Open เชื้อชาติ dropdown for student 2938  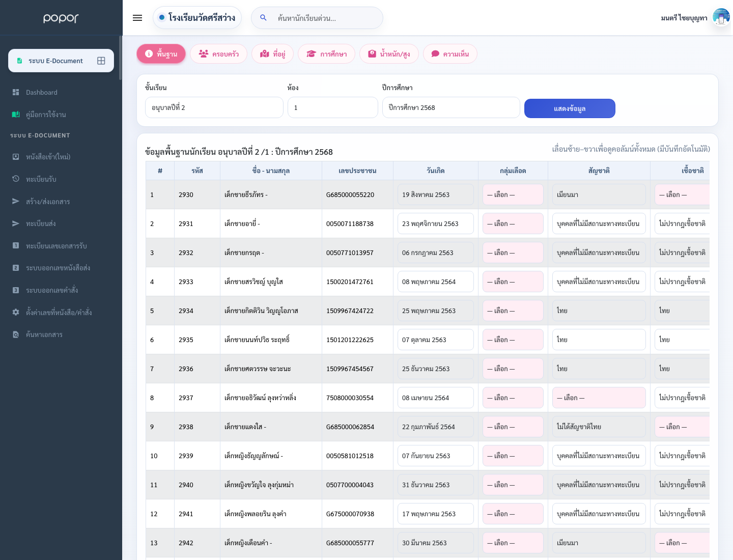tap(682, 427)
